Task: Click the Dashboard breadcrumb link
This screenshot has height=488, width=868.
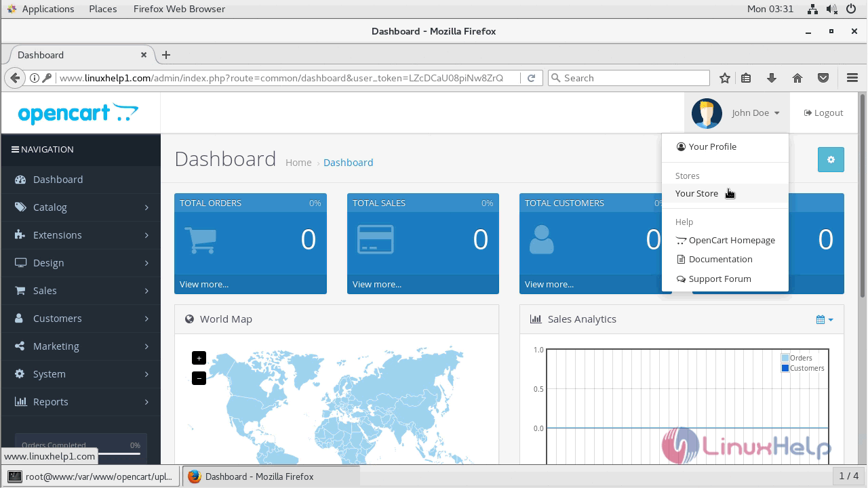Action: [348, 163]
